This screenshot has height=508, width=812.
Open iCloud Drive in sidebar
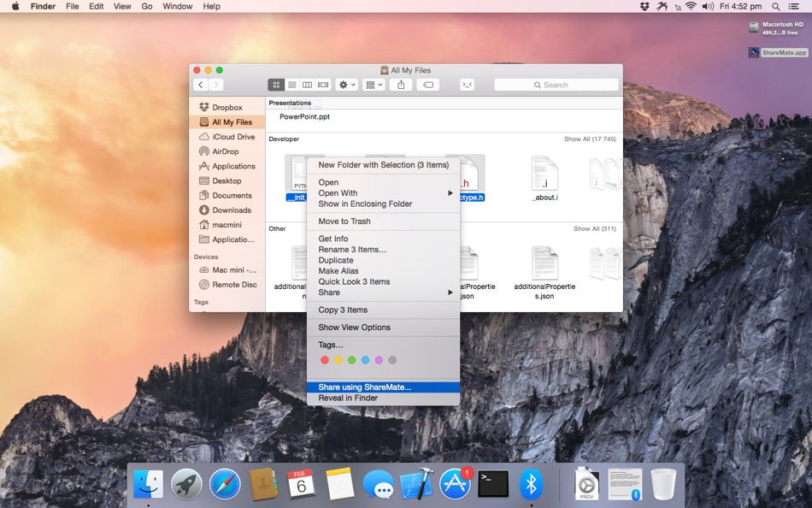(227, 137)
